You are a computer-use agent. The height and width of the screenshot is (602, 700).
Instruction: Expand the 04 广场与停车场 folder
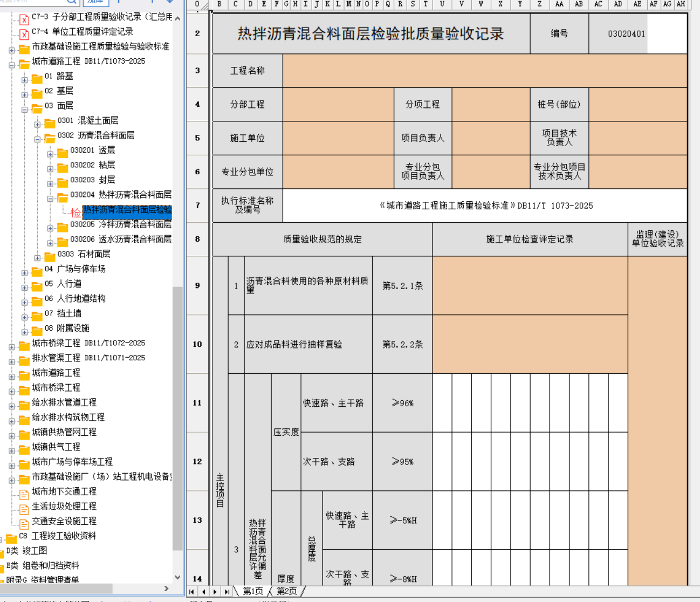coord(25,273)
